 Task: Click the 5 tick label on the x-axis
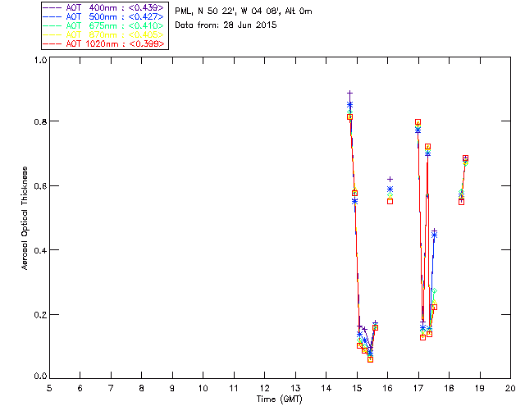49,388
